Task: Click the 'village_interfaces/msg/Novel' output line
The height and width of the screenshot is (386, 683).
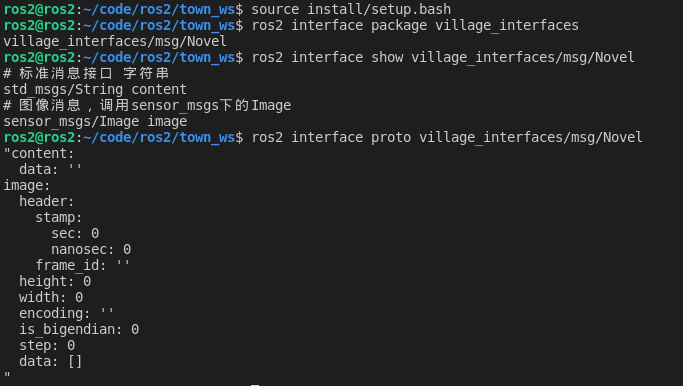Action: 115,41
